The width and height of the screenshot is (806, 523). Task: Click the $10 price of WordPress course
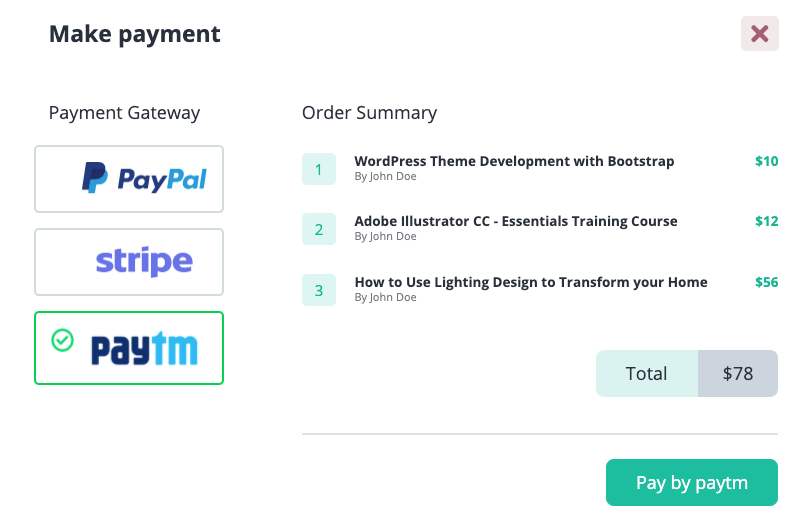click(766, 161)
